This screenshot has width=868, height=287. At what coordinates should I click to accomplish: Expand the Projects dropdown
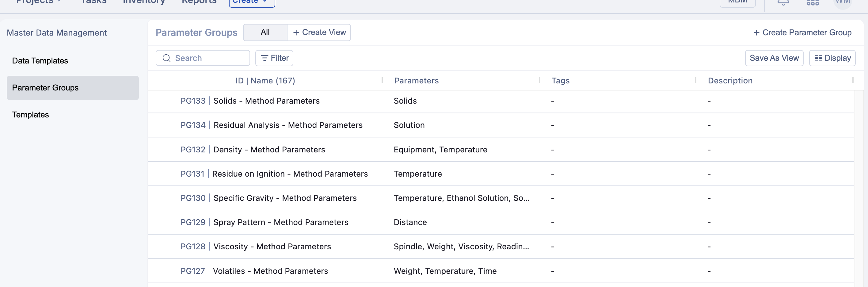(x=38, y=2)
